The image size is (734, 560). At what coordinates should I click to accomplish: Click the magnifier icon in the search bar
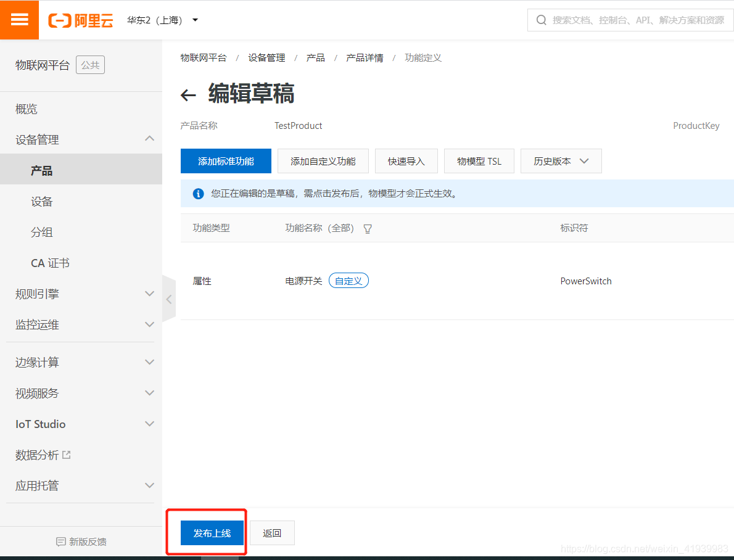click(x=541, y=20)
